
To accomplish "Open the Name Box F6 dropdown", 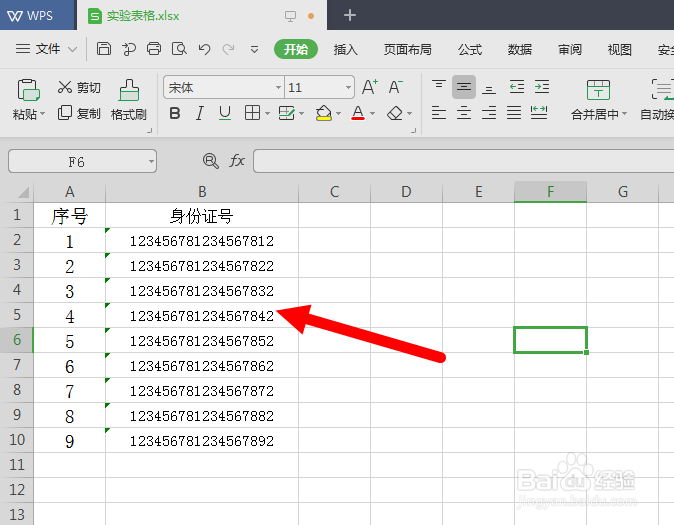I will click(x=151, y=162).
